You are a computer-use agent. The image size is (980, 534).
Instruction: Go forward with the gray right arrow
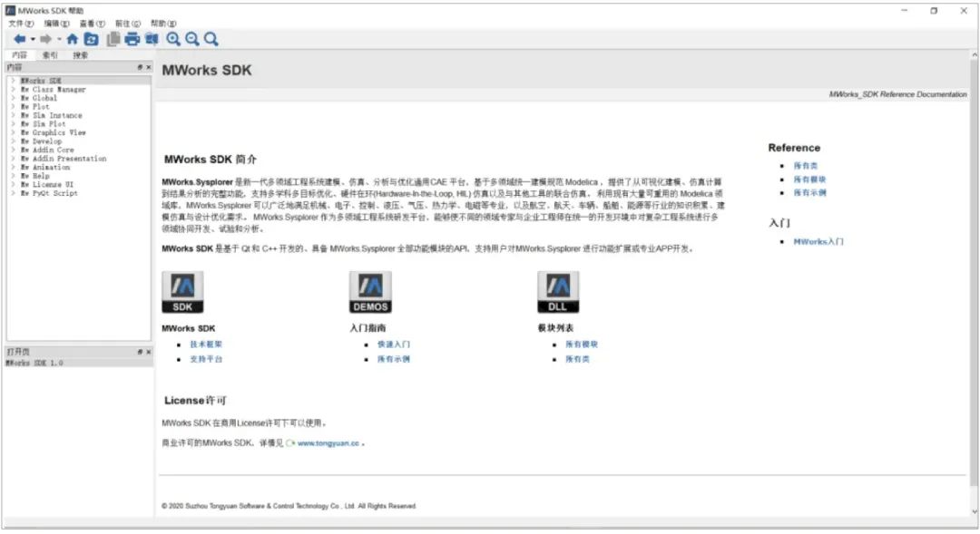point(45,39)
